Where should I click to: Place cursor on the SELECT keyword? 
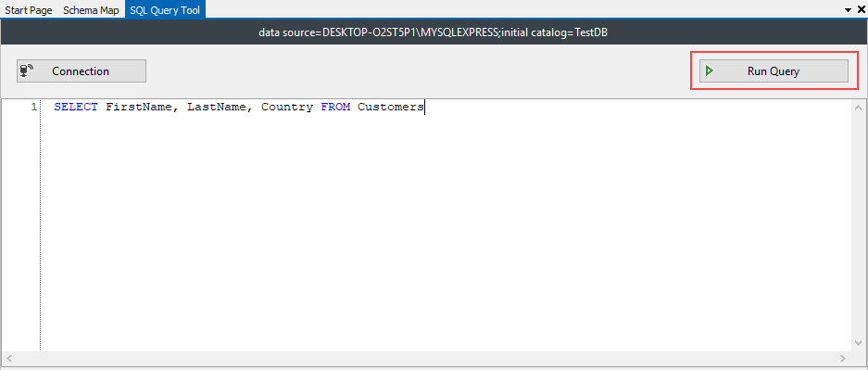[76, 107]
